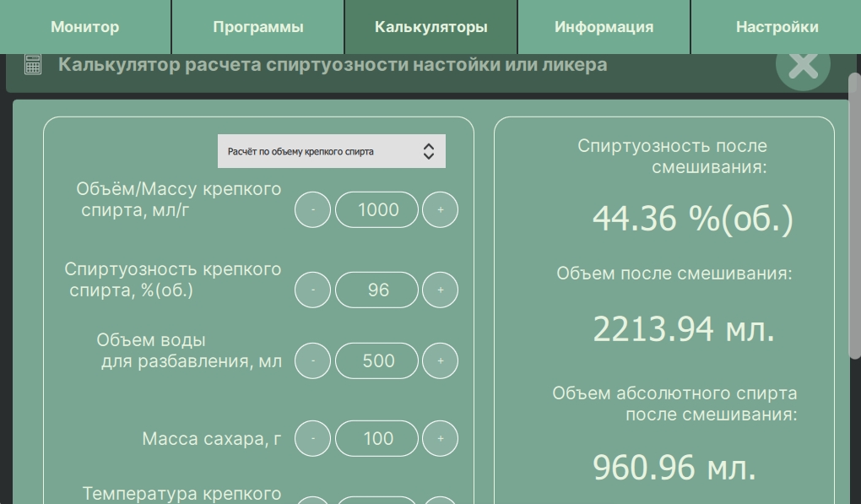Open the Монитор tab
Screen dimensions: 861x504
click(85, 27)
